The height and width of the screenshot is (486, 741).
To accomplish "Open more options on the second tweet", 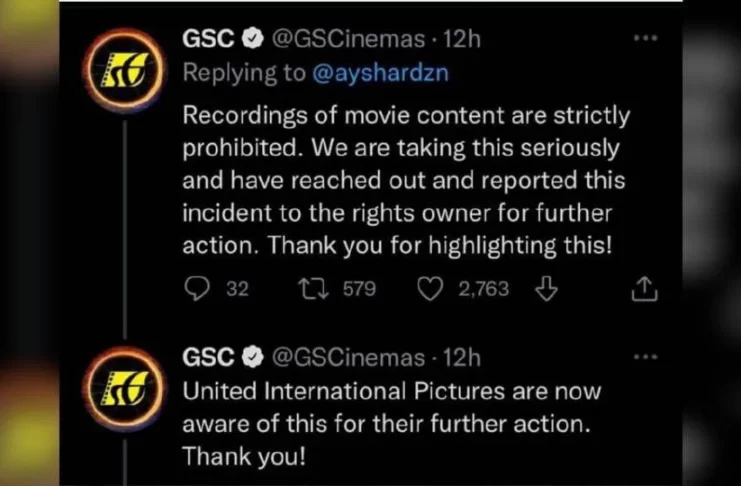I will pos(646,357).
